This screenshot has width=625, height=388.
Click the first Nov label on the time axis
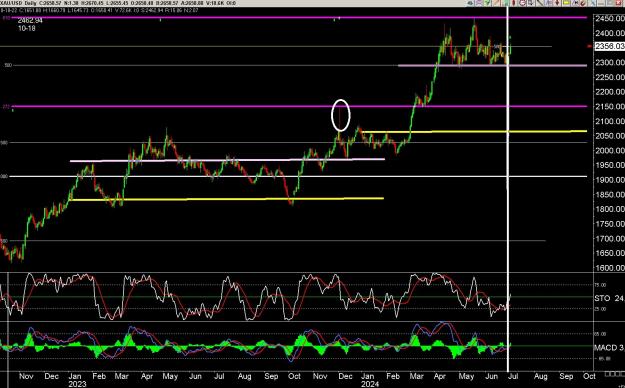26,376
